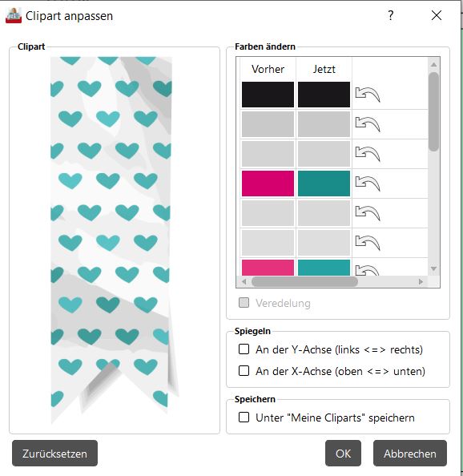Click scroll down arrow of color list

pyautogui.click(x=434, y=268)
